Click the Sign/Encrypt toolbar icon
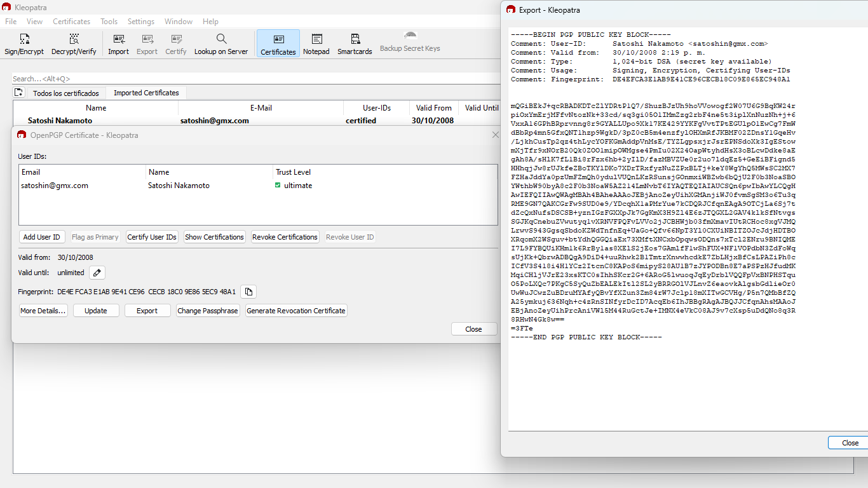The height and width of the screenshot is (488, 868). [24, 44]
